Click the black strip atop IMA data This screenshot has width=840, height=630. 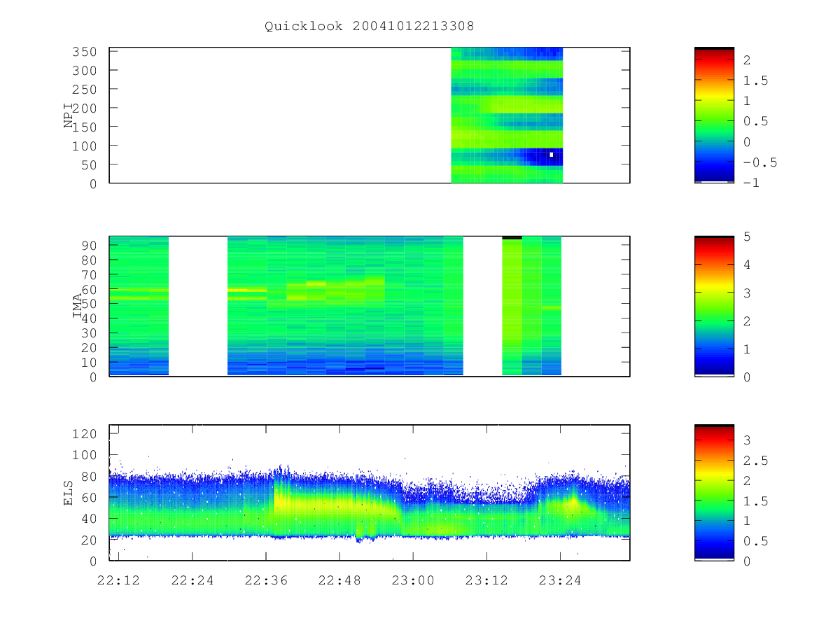pos(512,237)
